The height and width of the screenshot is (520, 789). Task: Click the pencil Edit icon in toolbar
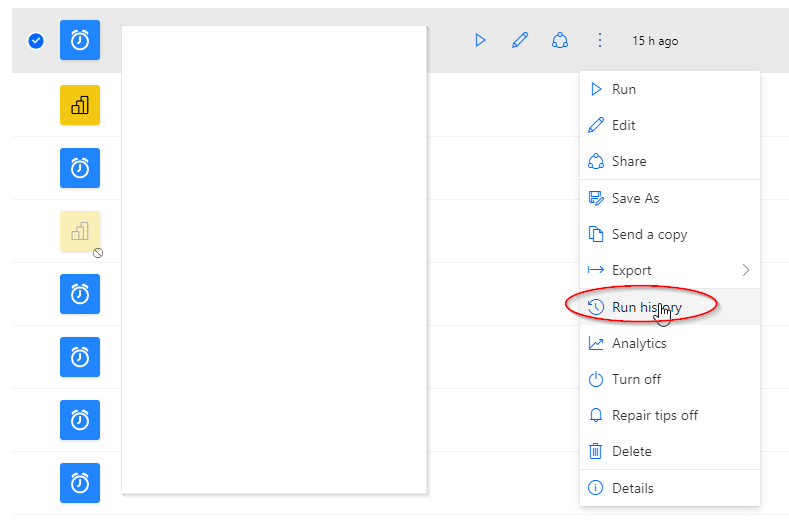point(520,41)
